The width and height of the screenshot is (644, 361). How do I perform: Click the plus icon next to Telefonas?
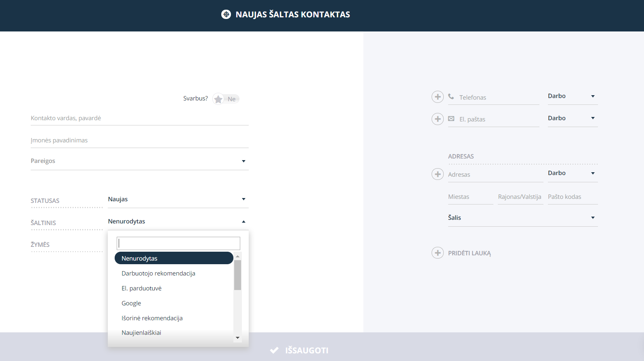(x=438, y=97)
